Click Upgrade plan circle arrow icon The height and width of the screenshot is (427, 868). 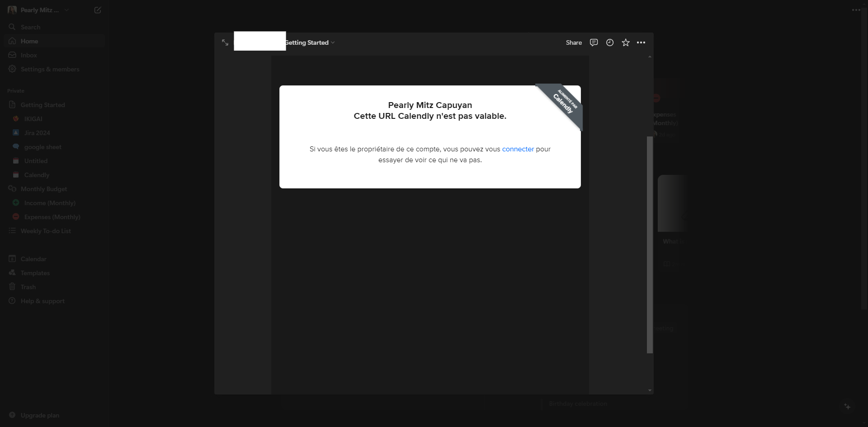pos(12,415)
